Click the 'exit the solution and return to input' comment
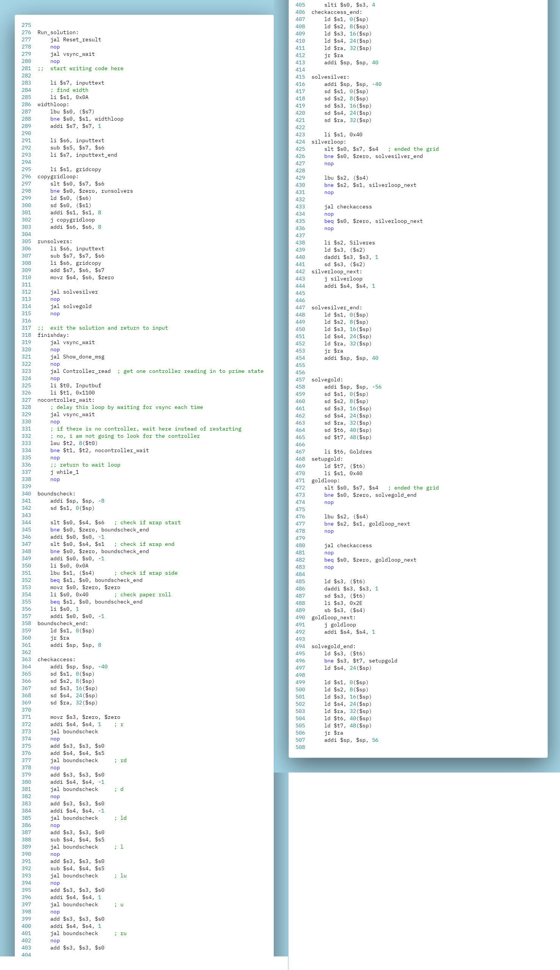 coord(109,328)
